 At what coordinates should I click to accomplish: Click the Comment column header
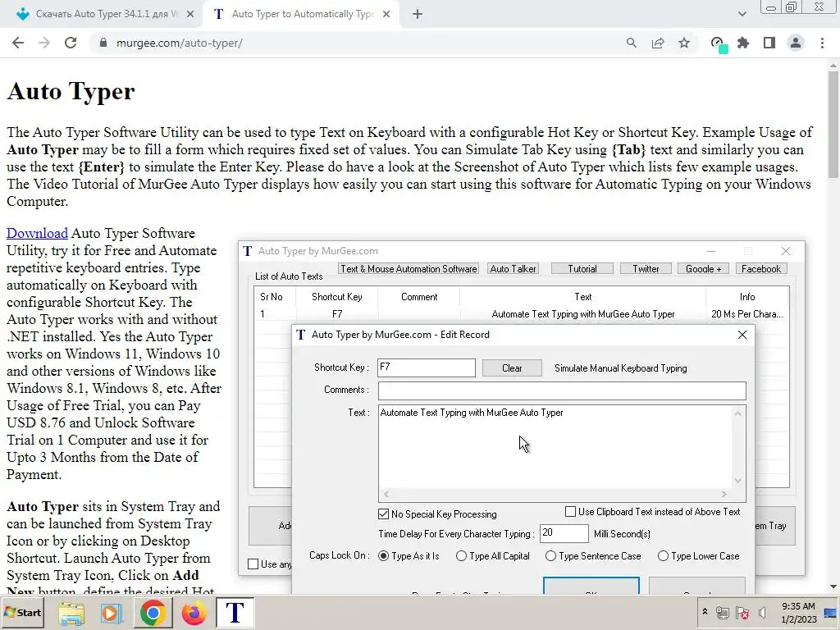pyautogui.click(x=419, y=297)
